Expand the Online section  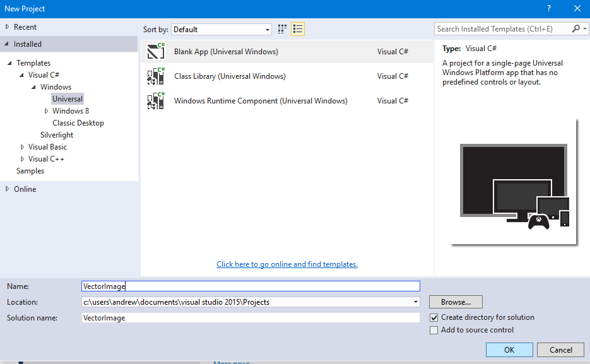(7, 189)
